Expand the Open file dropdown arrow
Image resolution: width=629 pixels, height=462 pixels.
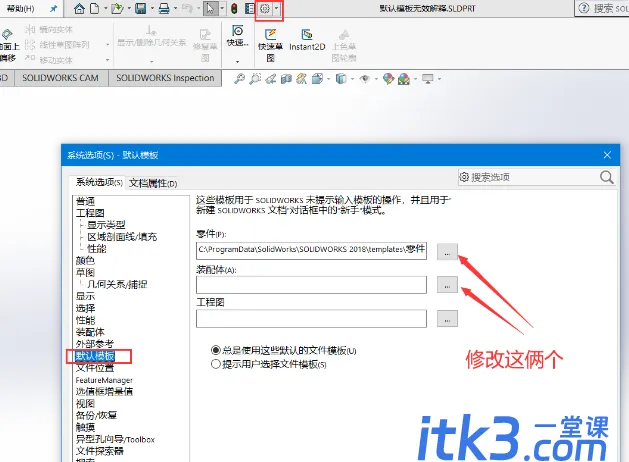(129, 8)
